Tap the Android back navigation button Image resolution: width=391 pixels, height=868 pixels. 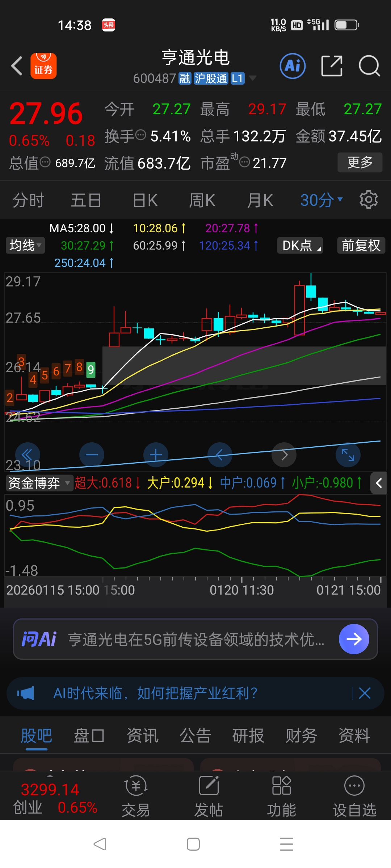coord(100,844)
